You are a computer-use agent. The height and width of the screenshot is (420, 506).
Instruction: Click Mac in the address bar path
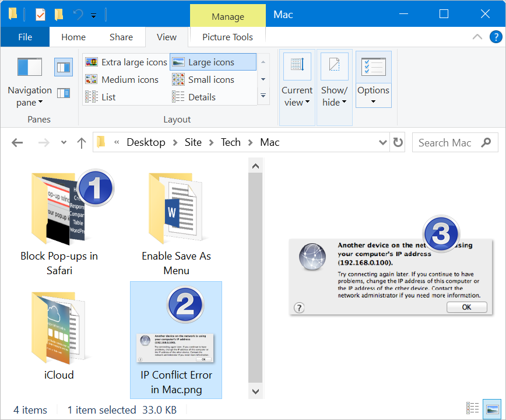pyautogui.click(x=270, y=142)
